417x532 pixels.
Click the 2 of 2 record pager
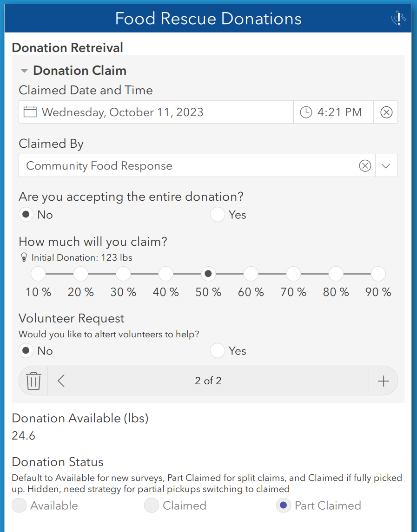pyautogui.click(x=208, y=380)
